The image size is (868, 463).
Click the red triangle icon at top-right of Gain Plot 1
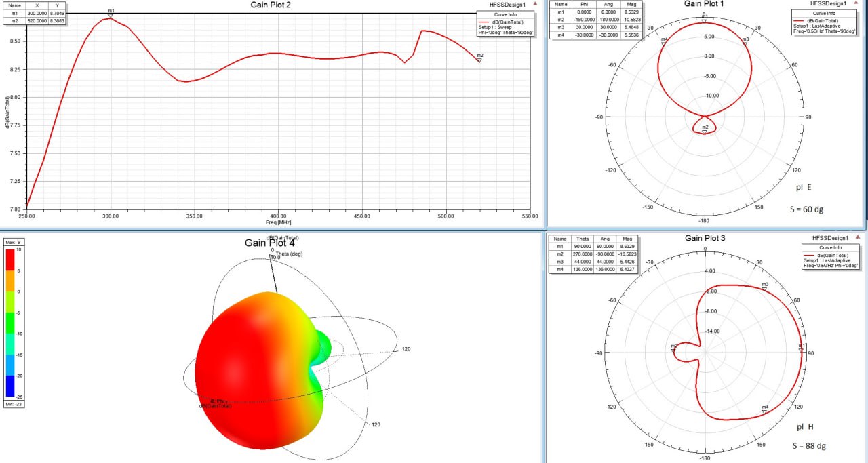click(856, 3)
